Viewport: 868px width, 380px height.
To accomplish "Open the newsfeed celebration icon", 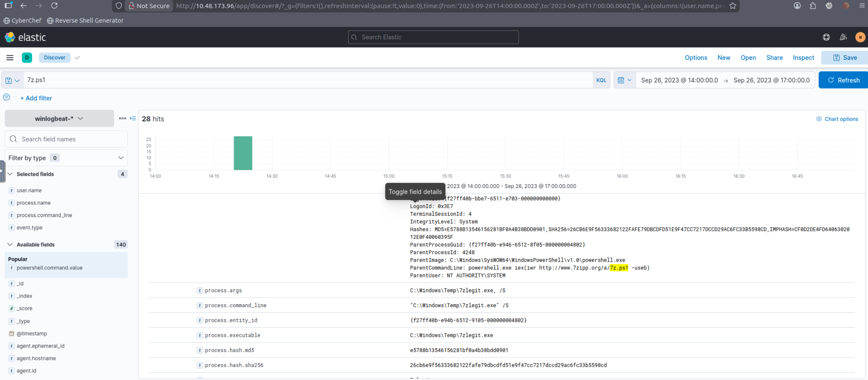I will pos(843,37).
